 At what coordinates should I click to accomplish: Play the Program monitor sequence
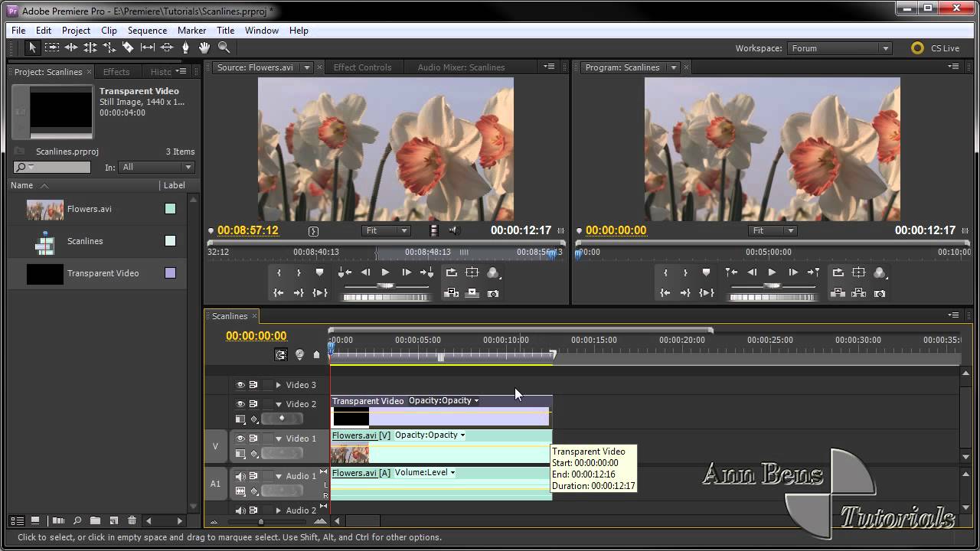click(x=772, y=272)
